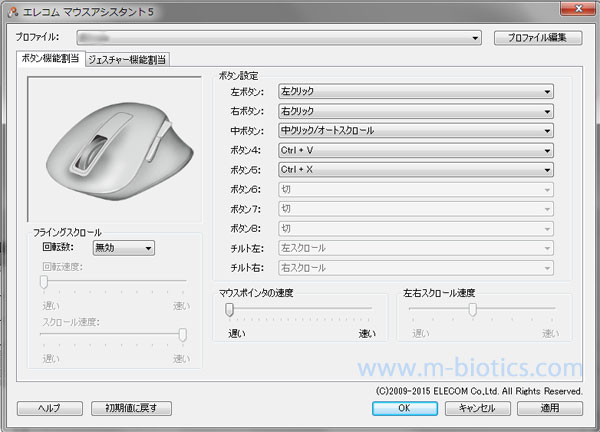Viewport: 600px width, 432px height.
Task: Switch to the ジェスチャー機能割当 tab
Action: click(x=127, y=59)
